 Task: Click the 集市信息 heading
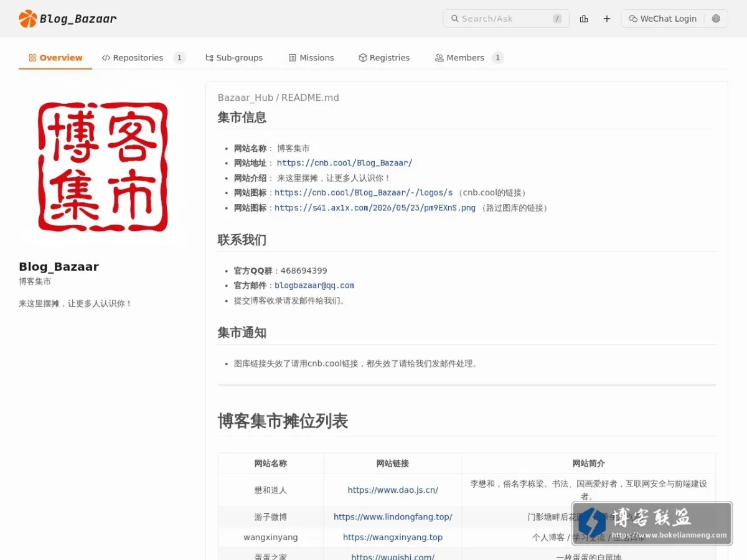(x=242, y=117)
